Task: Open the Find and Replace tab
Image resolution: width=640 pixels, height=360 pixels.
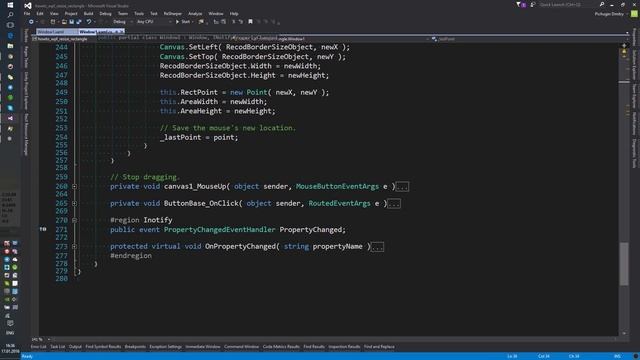Action: [x=379, y=347]
